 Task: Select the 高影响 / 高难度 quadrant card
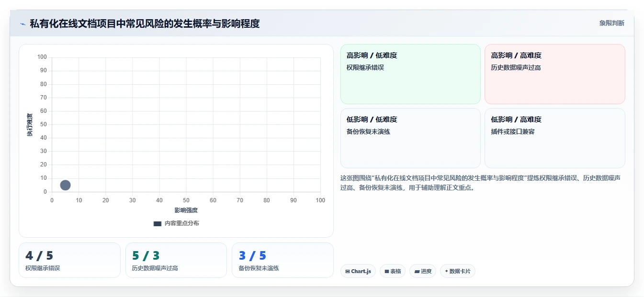pos(554,74)
